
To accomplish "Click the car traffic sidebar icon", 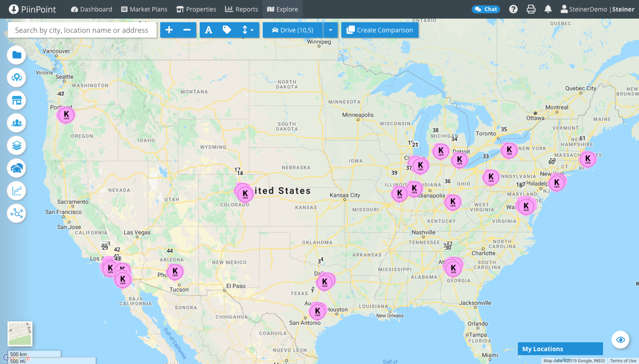I will [x=17, y=168].
